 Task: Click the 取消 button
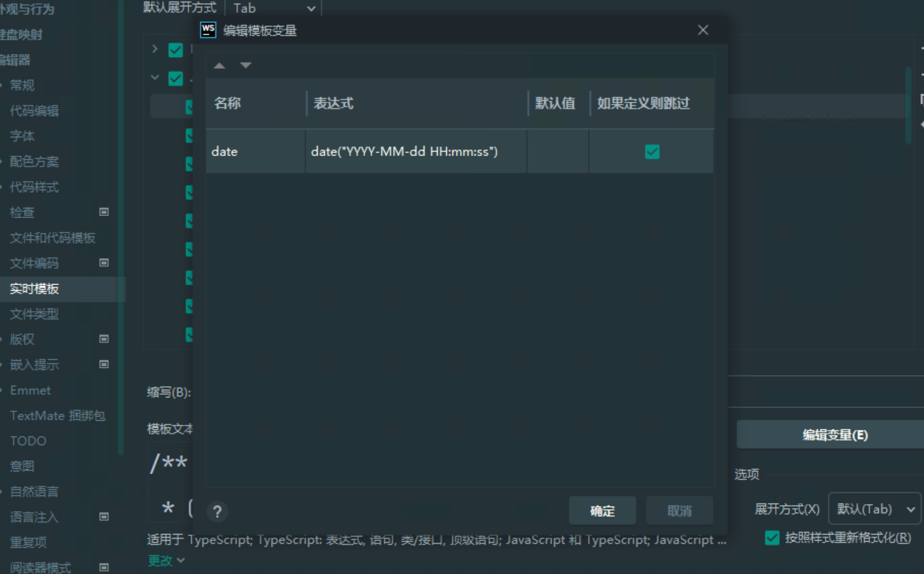point(680,511)
